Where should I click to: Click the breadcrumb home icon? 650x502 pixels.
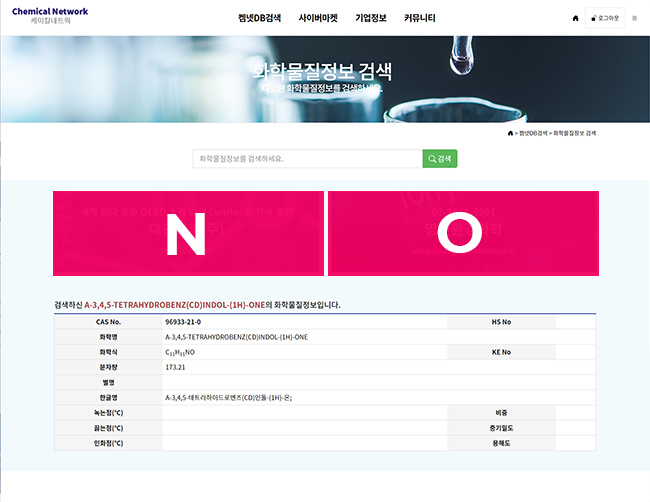tap(510, 133)
